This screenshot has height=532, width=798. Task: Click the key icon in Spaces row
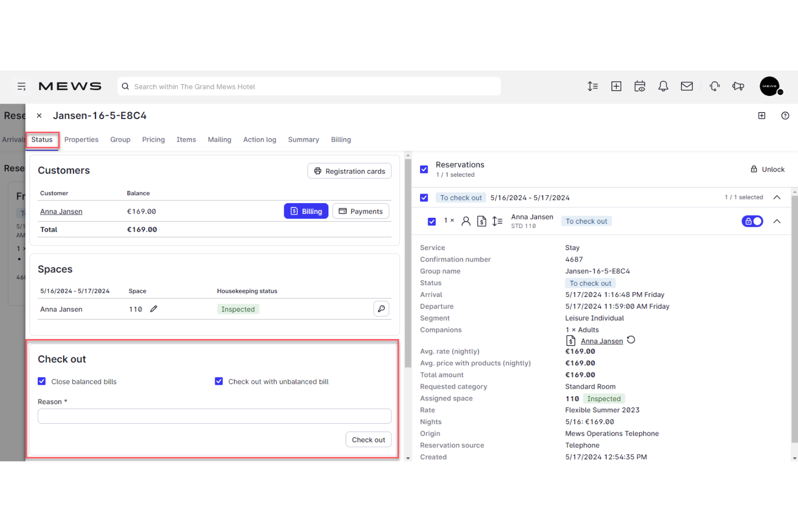[x=381, y=309]
